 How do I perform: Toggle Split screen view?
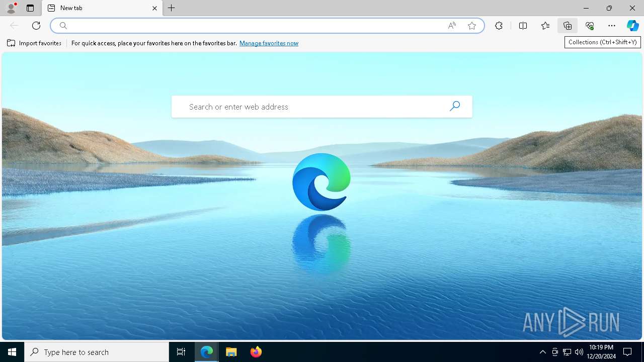(523, 26)
